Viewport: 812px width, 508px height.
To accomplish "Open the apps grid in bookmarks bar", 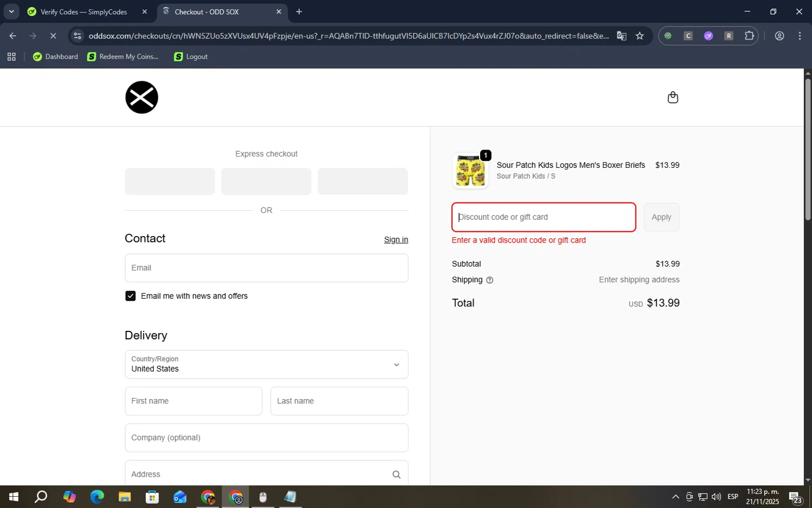I will pyautogui.click(x=11, y=56).
